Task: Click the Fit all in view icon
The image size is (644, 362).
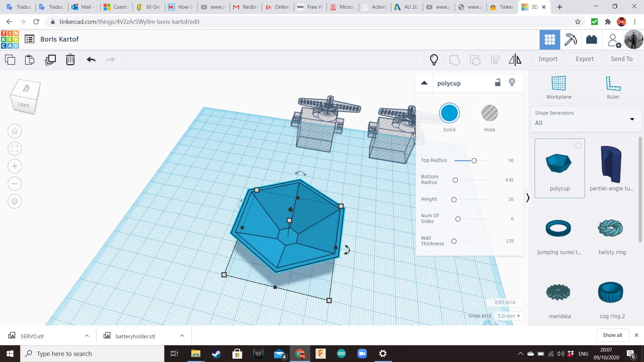Action: (15, 148)
